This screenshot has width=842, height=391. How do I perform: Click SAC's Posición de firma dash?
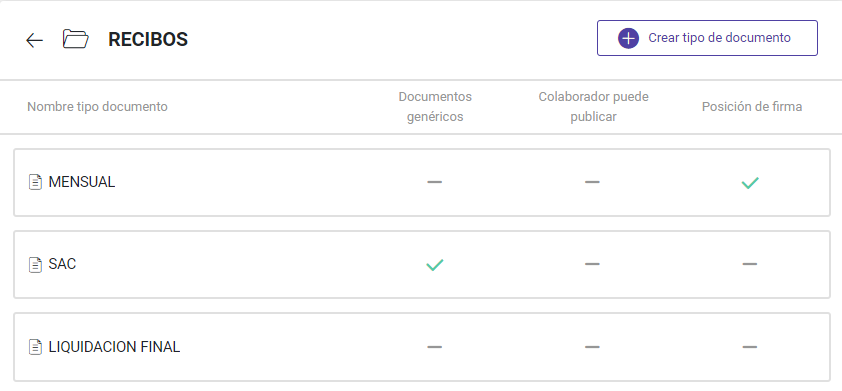750,264
